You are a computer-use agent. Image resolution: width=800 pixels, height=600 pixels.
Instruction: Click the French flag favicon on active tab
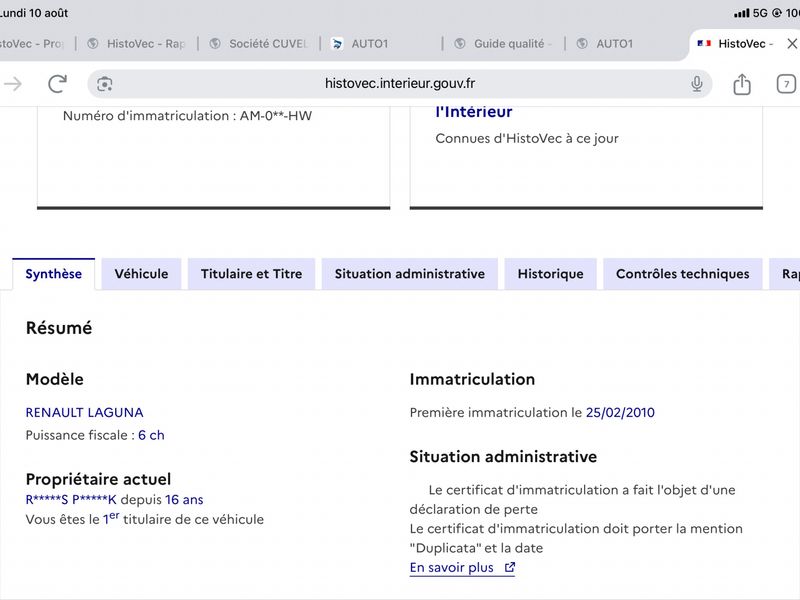(704, 43)
